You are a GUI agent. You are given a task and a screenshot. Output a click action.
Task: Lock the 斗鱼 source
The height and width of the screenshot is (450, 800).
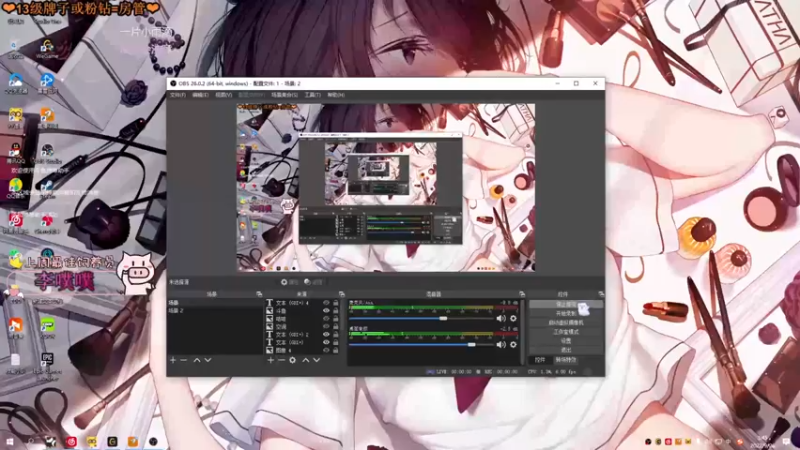(336, 311)
